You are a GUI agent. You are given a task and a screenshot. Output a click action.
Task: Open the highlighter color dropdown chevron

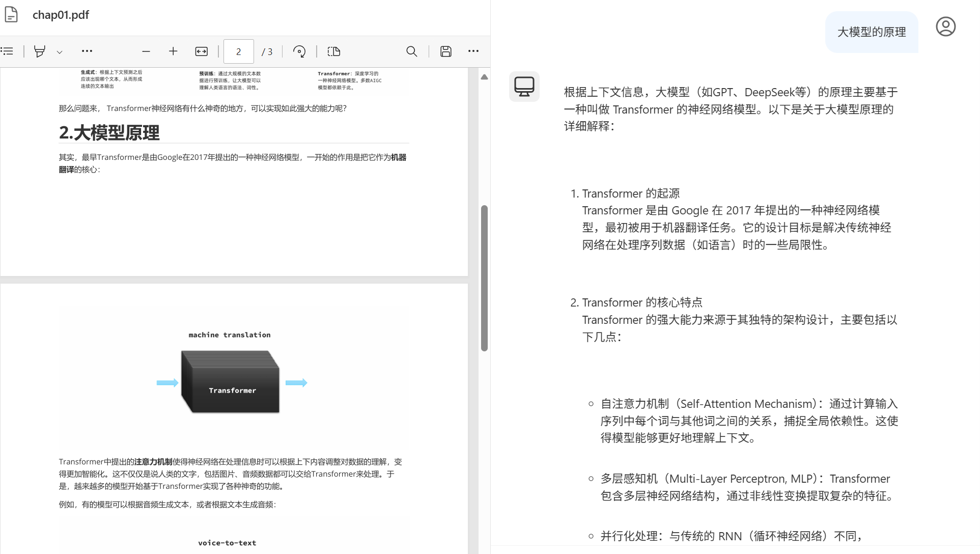pyautogui.click(x=60, y=52)
